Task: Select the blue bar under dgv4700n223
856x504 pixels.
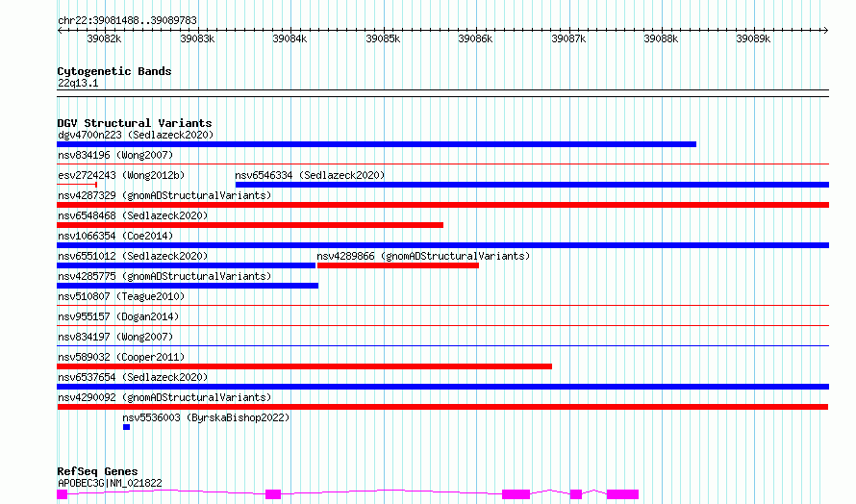Action: [x=377, y=144]
